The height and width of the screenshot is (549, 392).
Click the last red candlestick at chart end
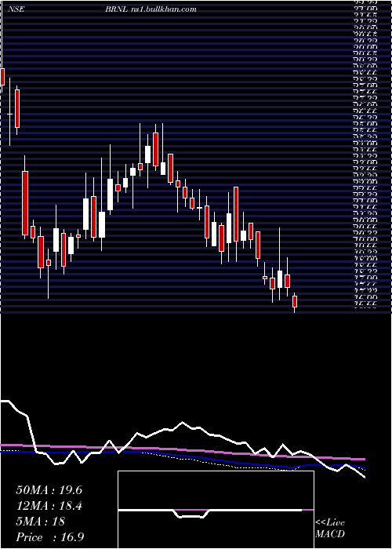[295, 302]
